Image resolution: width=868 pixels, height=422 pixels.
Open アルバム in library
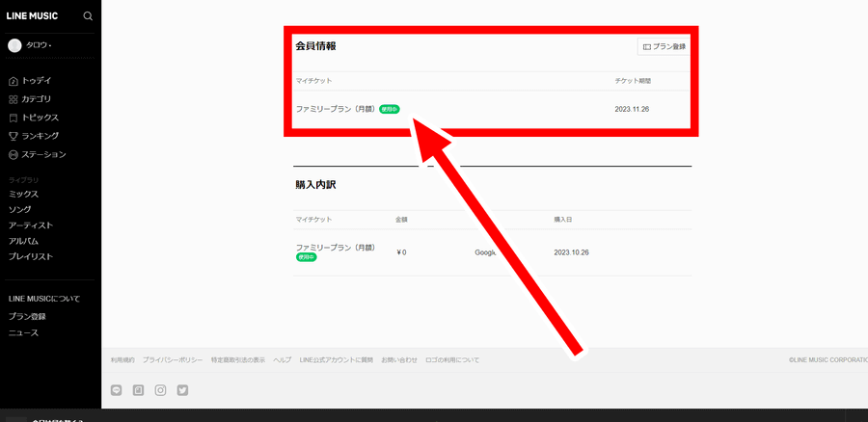point(23,241)
